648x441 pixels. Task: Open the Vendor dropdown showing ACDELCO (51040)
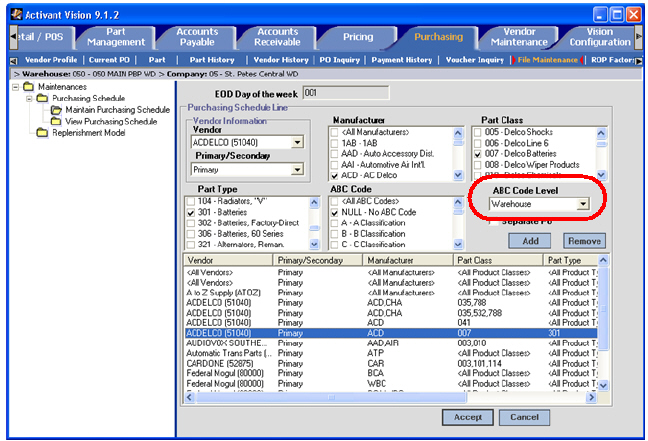click(298, 143)
